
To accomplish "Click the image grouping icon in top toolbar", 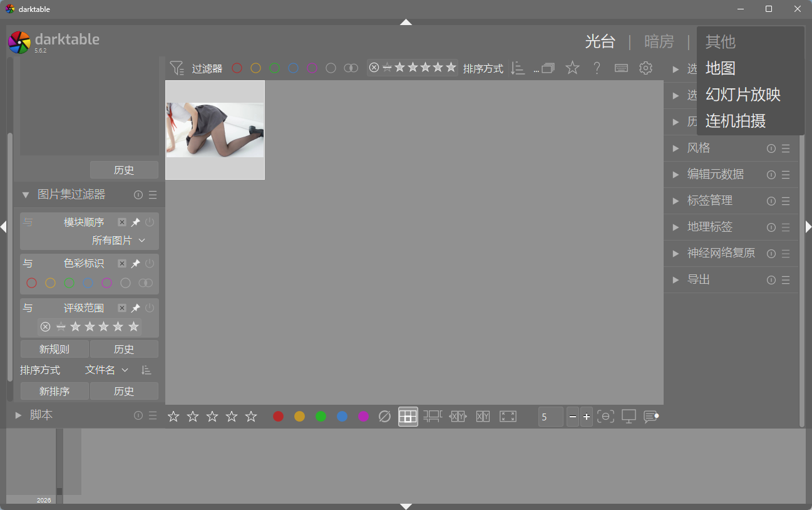I will click(548, 68).
